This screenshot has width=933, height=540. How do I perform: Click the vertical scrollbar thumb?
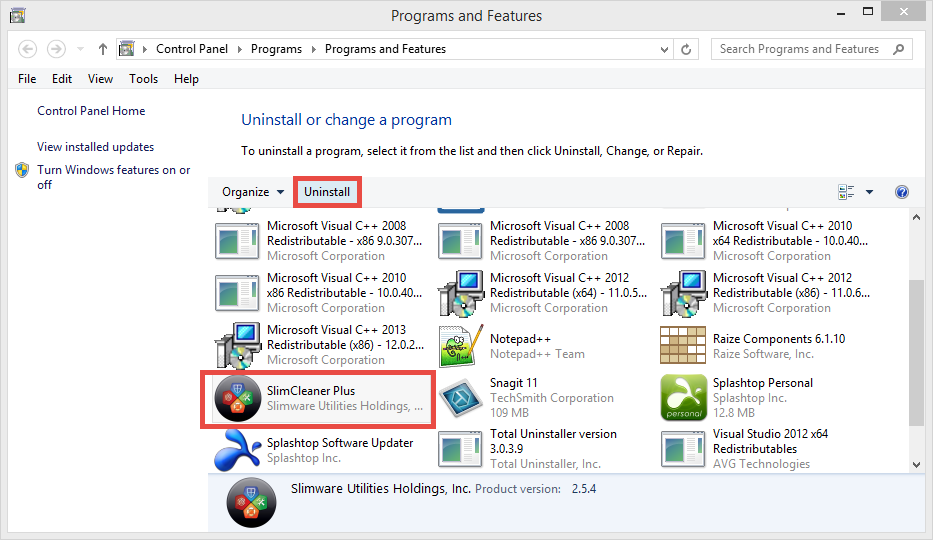pos(916,352)
